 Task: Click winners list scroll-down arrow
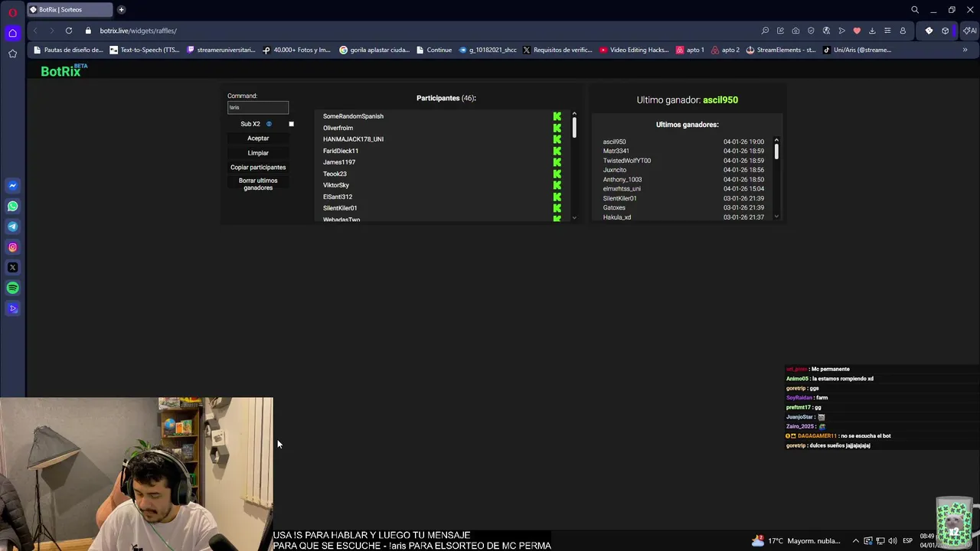(776, 217)
